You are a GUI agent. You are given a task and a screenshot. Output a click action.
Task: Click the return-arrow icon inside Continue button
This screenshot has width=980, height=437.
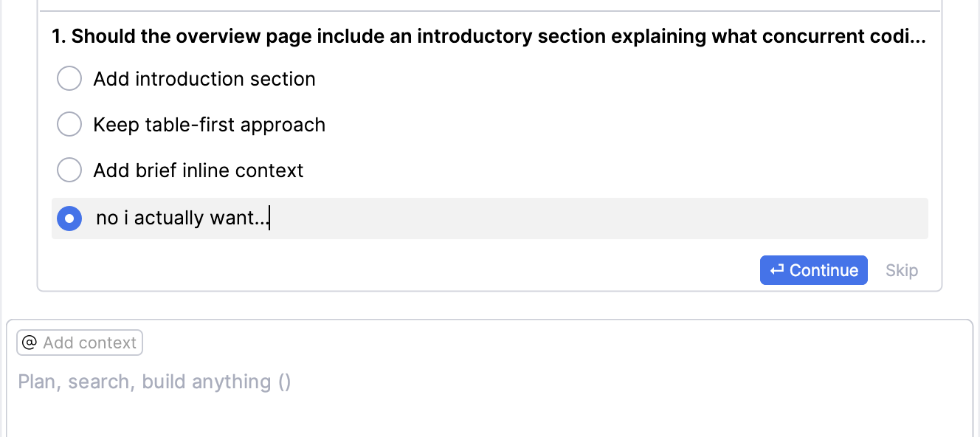click(x=776, y=270)
